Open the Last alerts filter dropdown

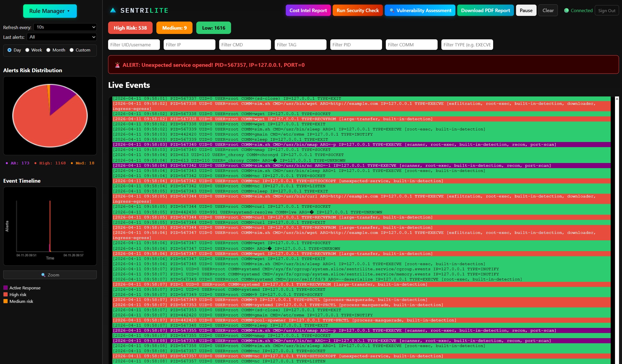(61, 37)
